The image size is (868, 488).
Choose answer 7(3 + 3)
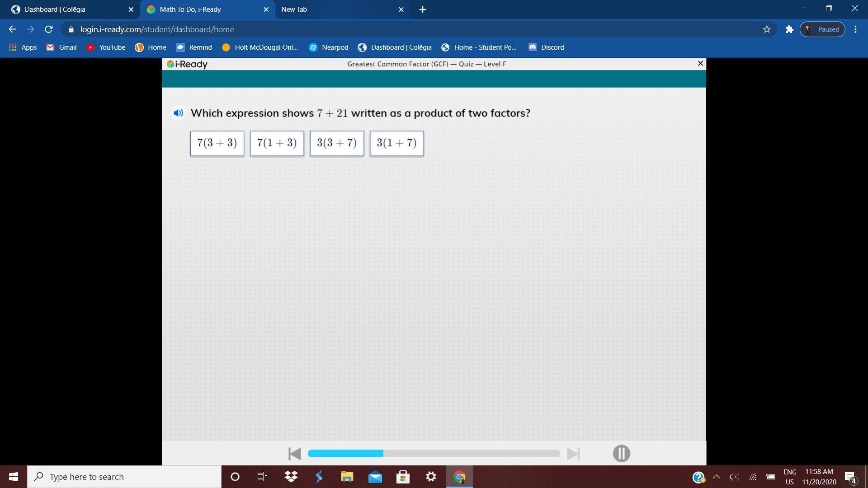(x=217, y=143)
